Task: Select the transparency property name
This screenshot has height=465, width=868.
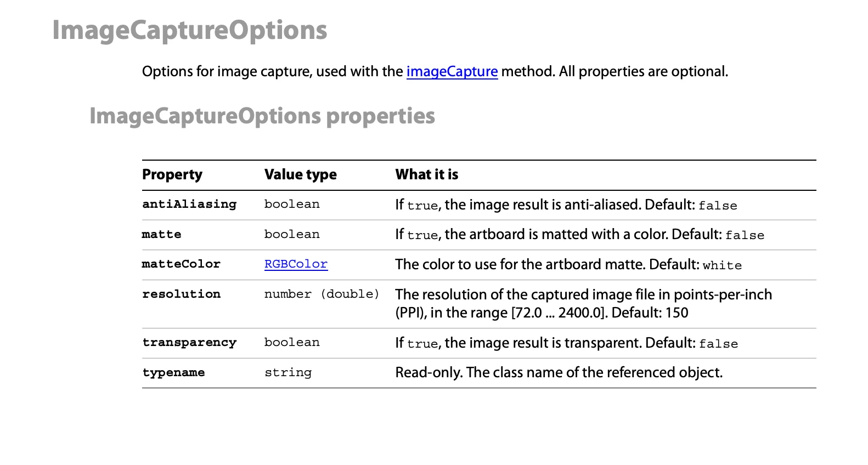Action: (x=189, y=343)
